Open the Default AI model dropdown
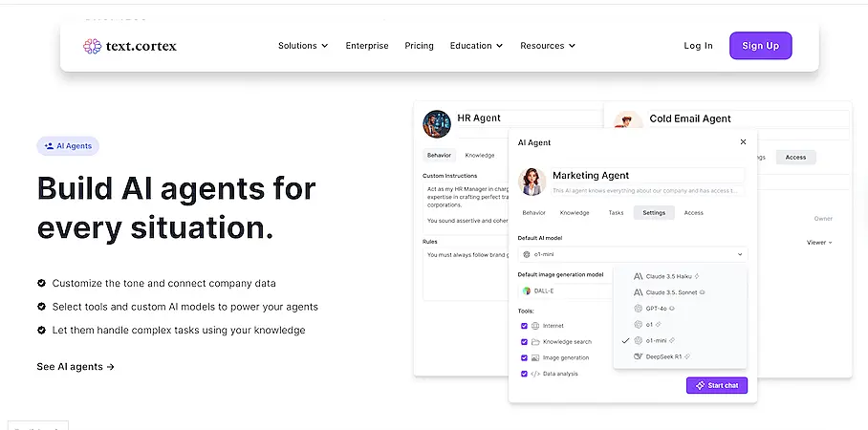The width and height of the screenshot is (868, 430). [x=633, y=254]
